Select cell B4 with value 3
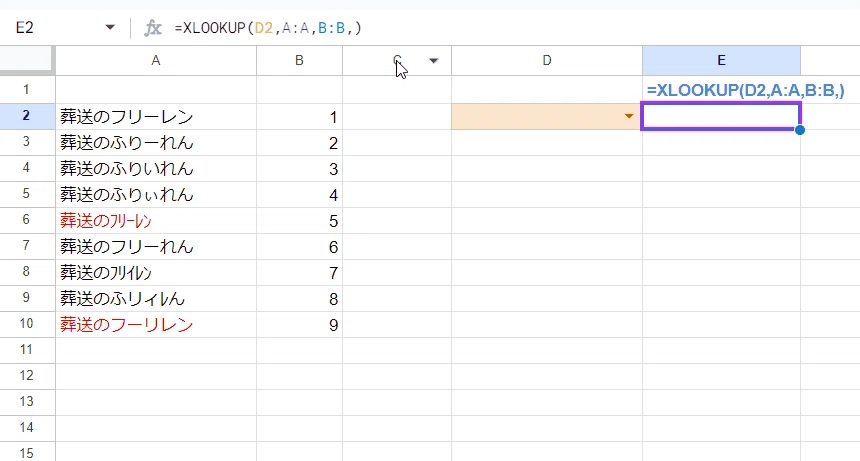The height and width of the screenshot is (461, 860). [299, 169]
